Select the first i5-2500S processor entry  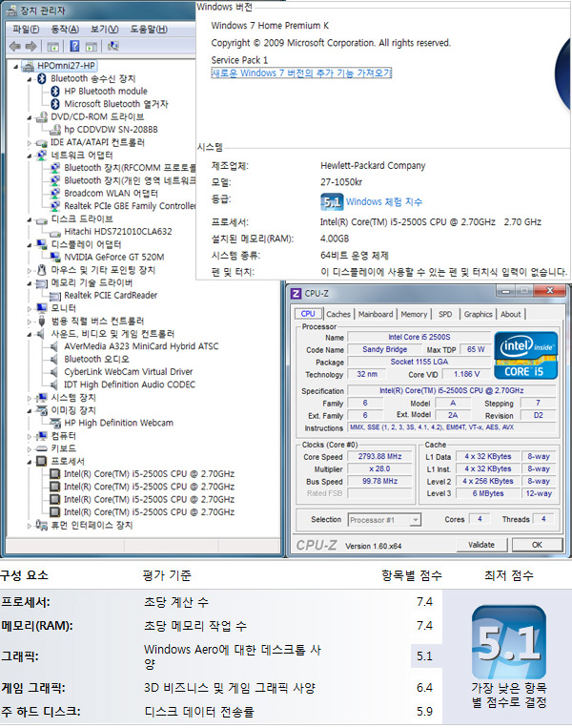tap(149, 474)
